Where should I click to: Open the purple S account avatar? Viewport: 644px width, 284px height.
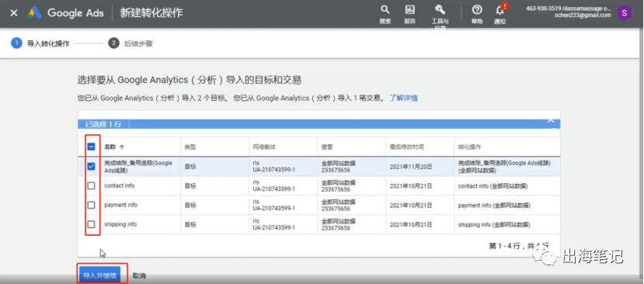coord(625,12)
